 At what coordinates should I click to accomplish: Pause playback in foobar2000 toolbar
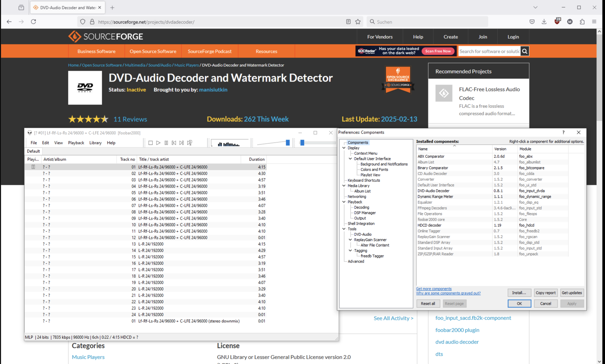point(166,143)
